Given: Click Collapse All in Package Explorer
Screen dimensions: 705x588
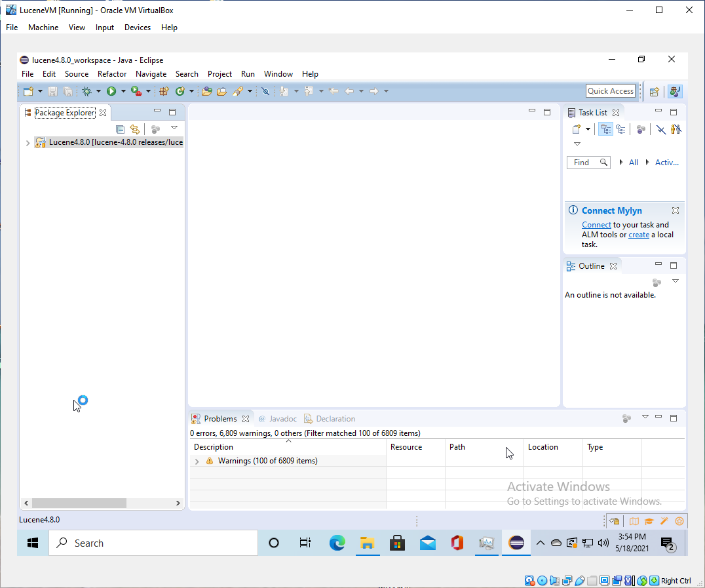Looking at the screenshot, I should click(x=120, y=129).
